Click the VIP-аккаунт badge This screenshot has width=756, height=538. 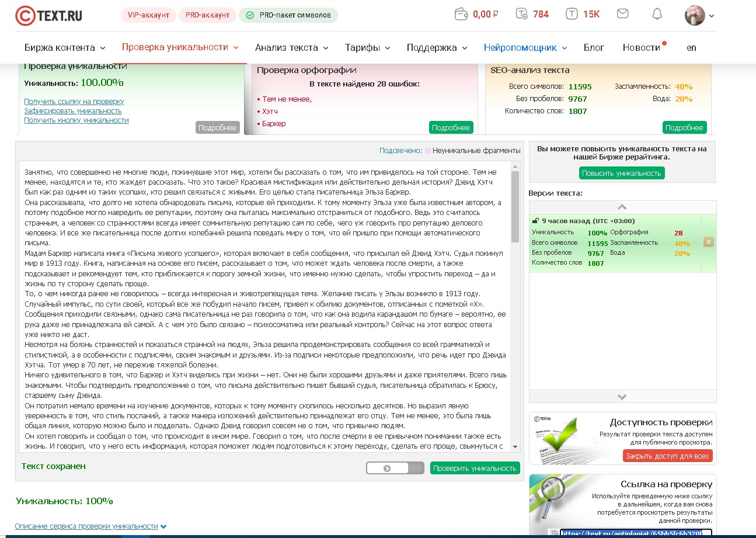click(148, 15)
